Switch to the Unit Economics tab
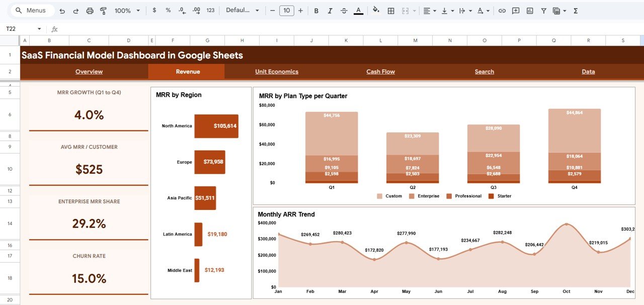This screenshot has width=644, height=305. (276, 71)
